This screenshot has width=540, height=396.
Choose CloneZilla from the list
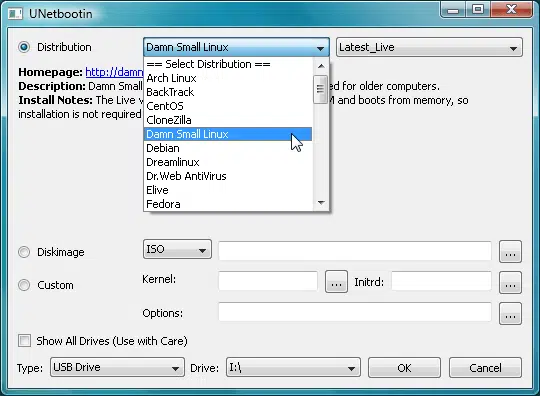pyautogui.click(x=228, y=120)
